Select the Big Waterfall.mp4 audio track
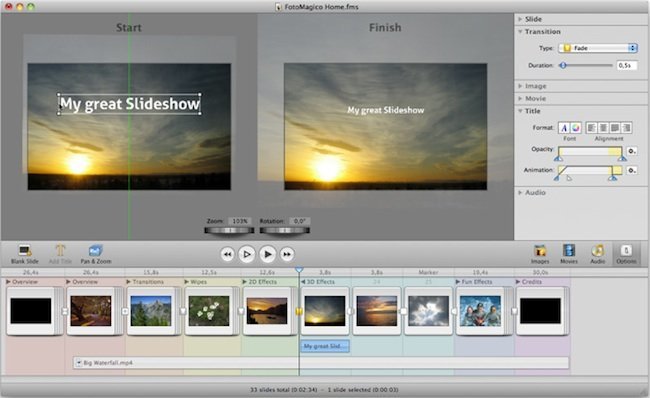Image resolution: width=650 pixels, height=398 pixels. [x=321, y=363]
